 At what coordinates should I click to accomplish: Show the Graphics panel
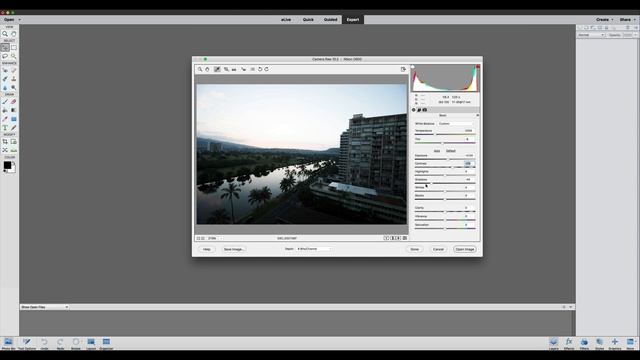pos(615,344)
